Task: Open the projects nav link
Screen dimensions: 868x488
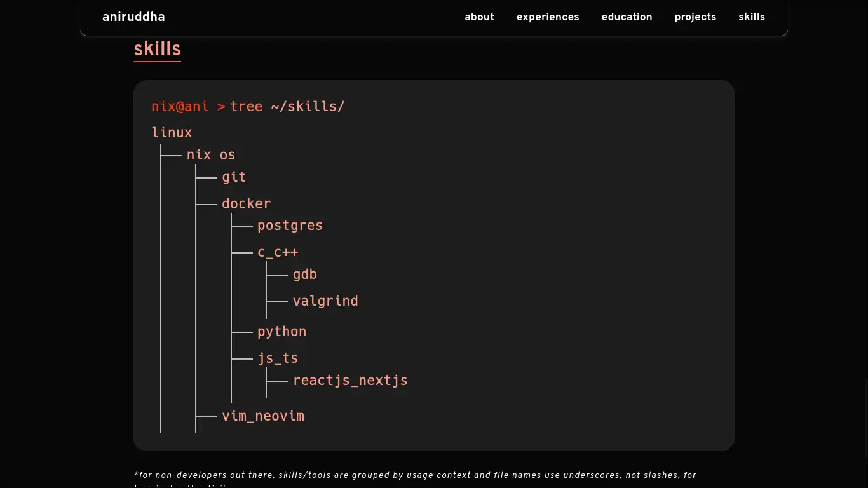Action: (695, 17)
